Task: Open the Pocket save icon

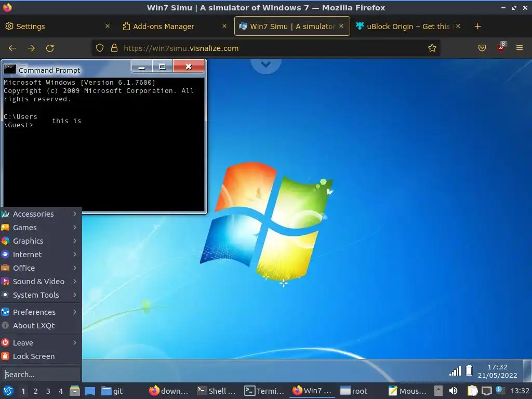Action: click(482, 48)
